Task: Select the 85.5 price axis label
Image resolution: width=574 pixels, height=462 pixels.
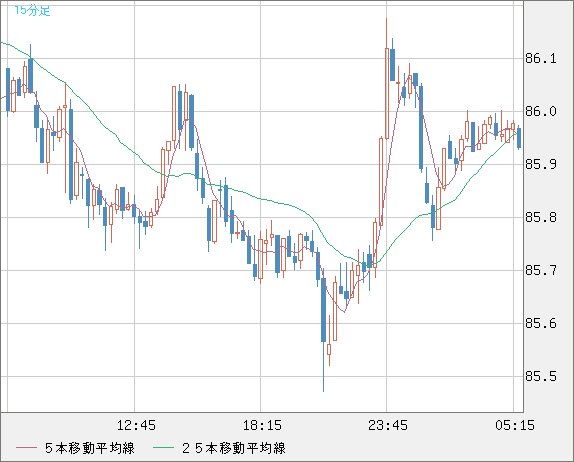Action: (x=541, y=376)
